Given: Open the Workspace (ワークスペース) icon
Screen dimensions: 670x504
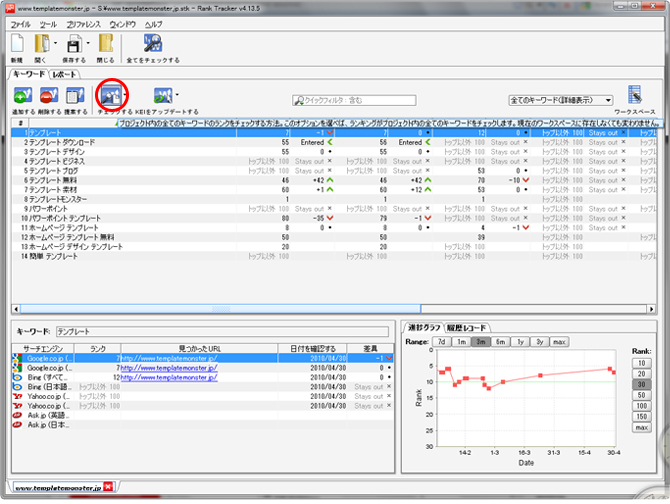Looking at the screenshot, I should coord(635,94).
